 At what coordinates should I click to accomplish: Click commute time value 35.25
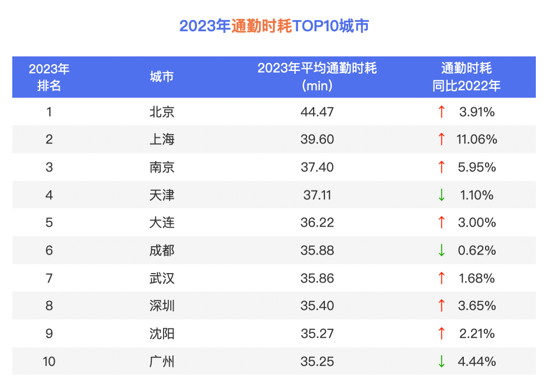pos(317,361)
